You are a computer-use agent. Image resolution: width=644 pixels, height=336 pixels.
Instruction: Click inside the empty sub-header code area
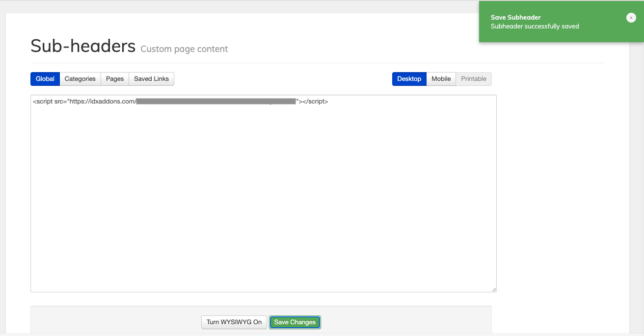pos(263,196)
